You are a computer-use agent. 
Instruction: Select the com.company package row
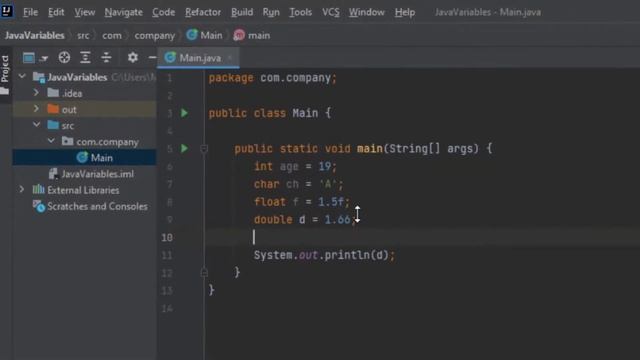(85, 142)
